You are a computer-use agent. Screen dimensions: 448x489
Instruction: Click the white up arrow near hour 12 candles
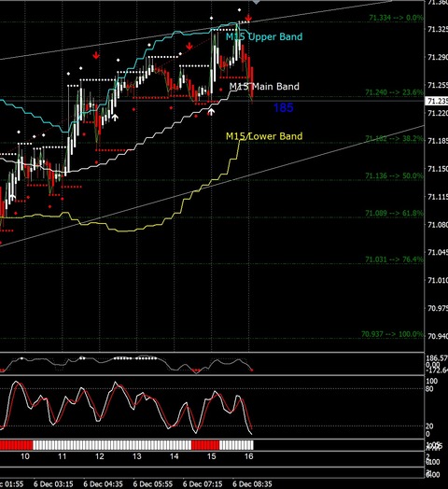coord(115,118)
